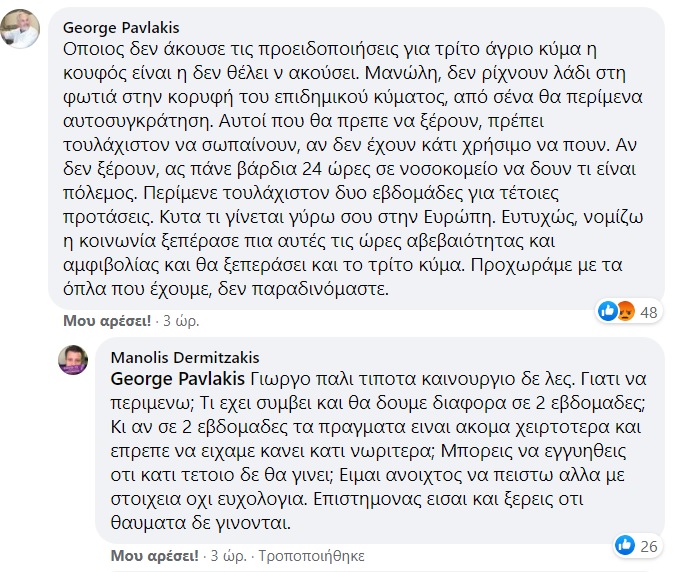Open the 26 reactions count on the reply

tap(648, 545)
